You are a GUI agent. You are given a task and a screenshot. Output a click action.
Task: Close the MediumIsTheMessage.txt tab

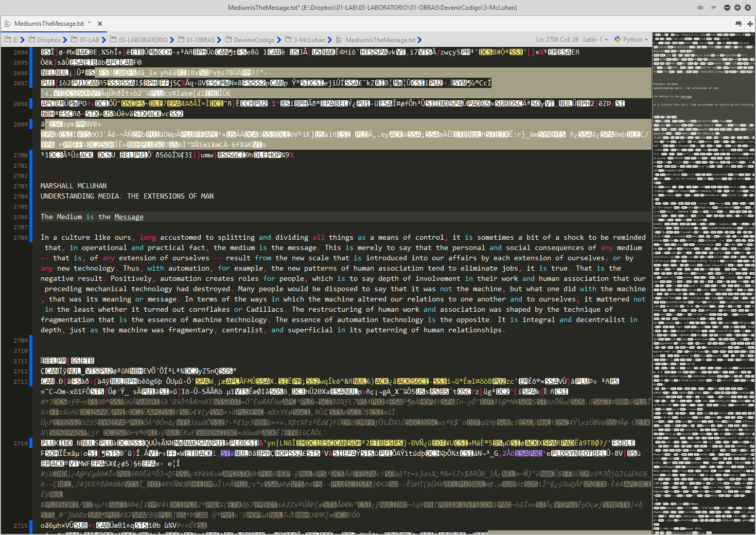(100, 24)
